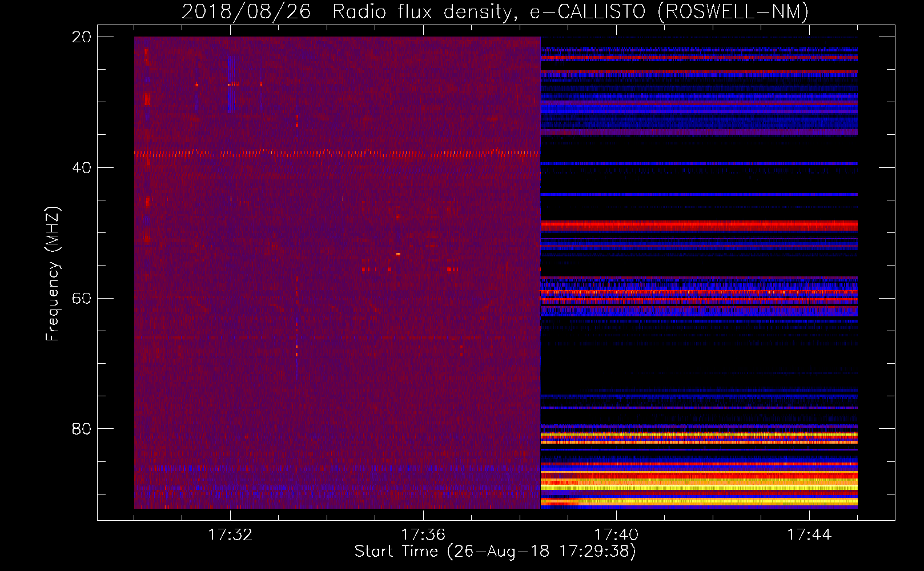The height and width of the screenshot is (571, 924).
Task: Click the dotted red line near 38 MHz
Action: click(337, 153)
